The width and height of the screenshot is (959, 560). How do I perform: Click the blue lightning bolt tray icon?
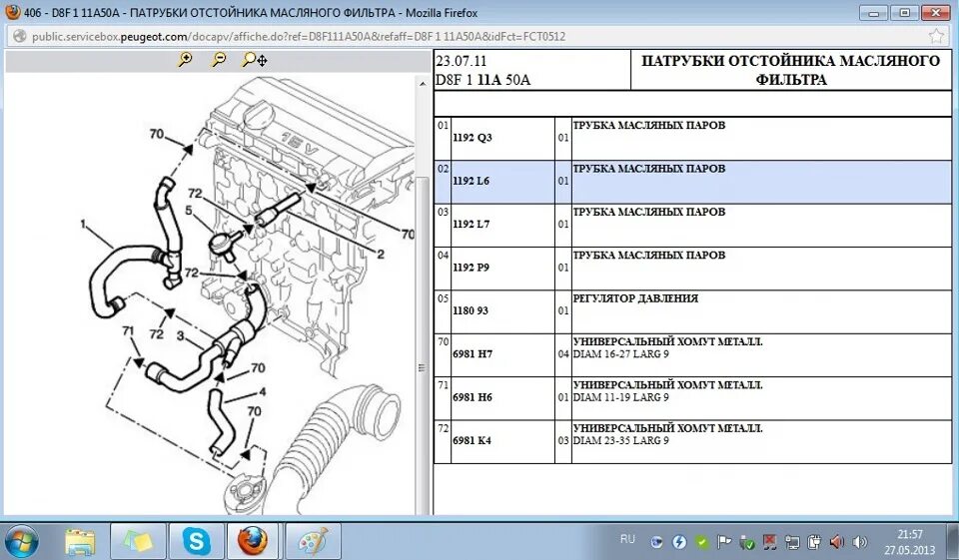tap(679, 542)
